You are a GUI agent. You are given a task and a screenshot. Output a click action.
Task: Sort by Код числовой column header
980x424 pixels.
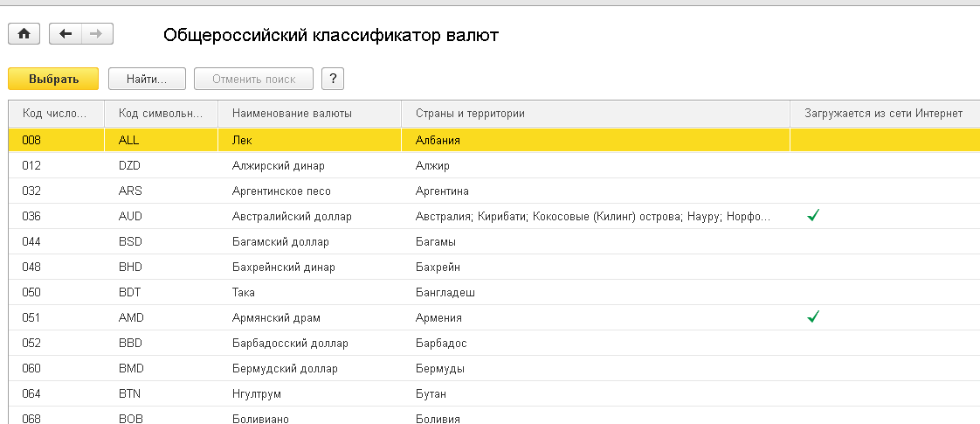(x=55, y=114)
